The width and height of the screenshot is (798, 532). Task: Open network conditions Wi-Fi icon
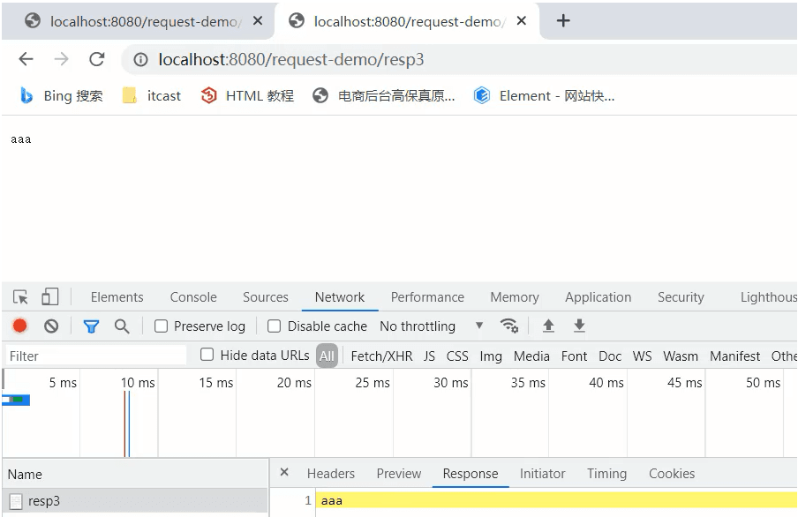click(x=509, y=326)
